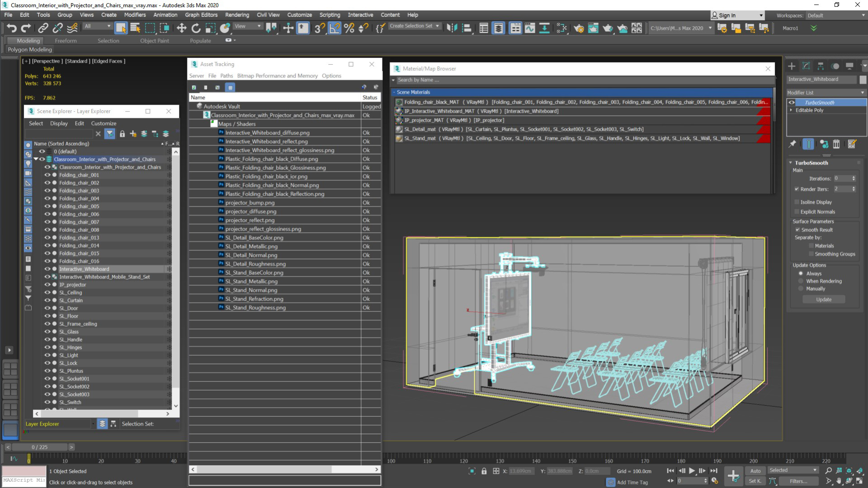Toggle visibility of Interactive_Whiteboard layer
This screenshot has width=868, height=488.
pos(43,269)
